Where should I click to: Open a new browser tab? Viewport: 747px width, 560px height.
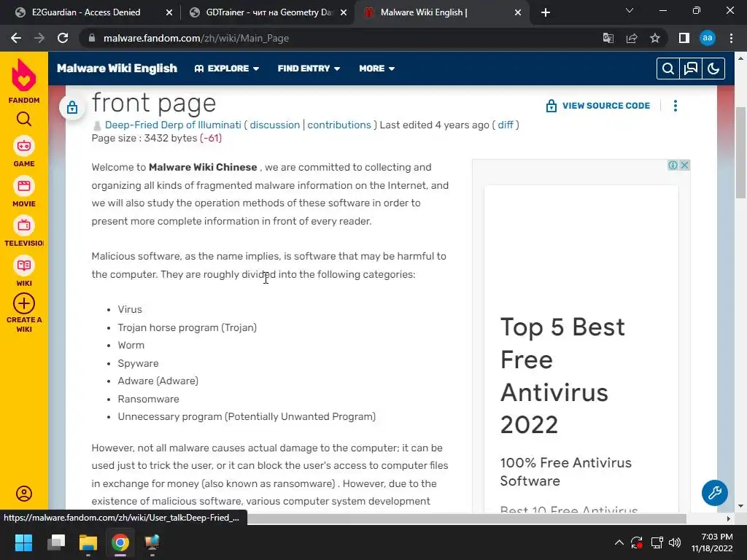[546, 12]
